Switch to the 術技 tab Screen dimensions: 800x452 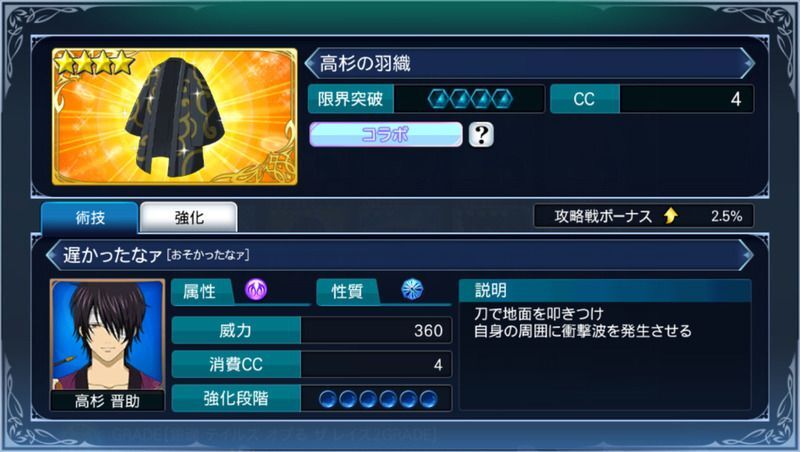(90, 218)
